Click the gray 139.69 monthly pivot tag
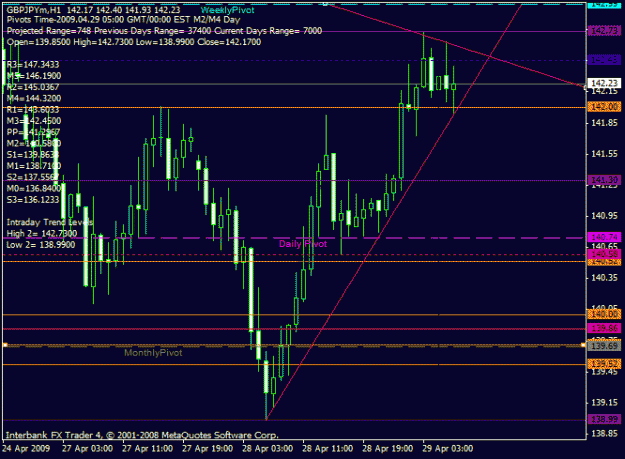This screenshot has width=625, height=459. (x=605, y=346)
